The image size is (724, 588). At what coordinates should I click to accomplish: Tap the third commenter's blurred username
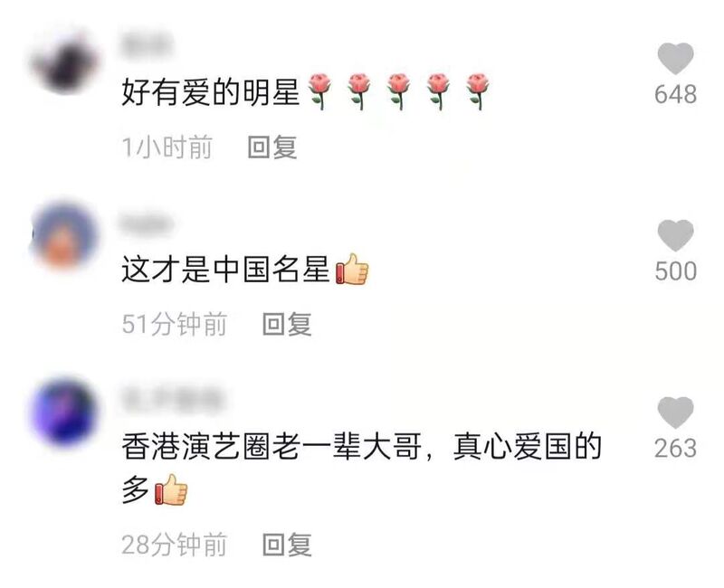point(173,399)
